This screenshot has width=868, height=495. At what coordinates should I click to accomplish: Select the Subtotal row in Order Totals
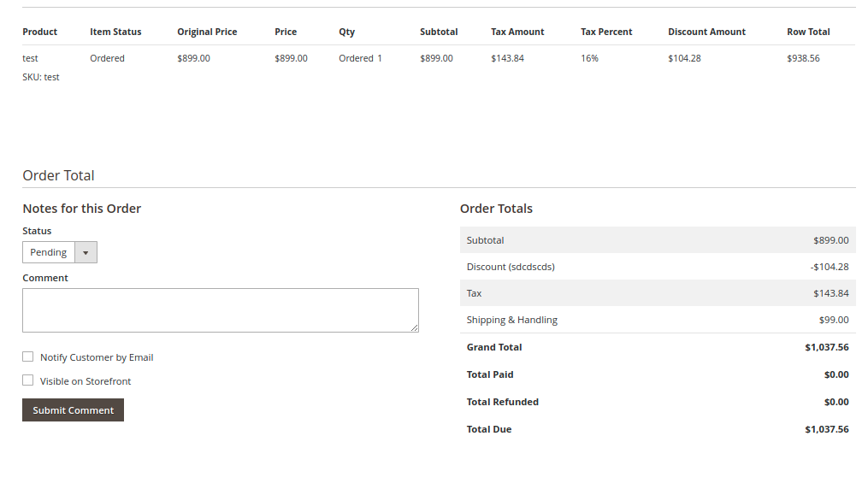click(657, 240)
